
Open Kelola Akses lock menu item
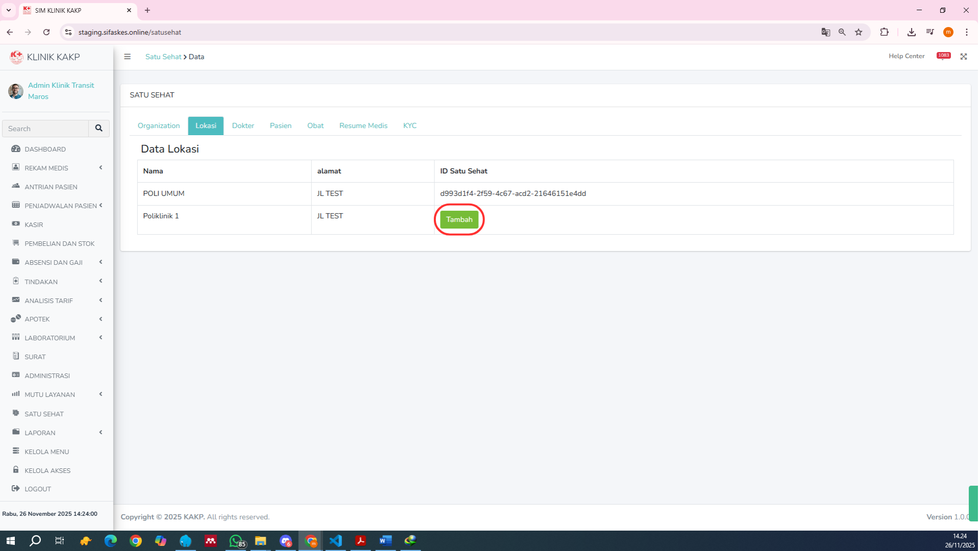47,470
